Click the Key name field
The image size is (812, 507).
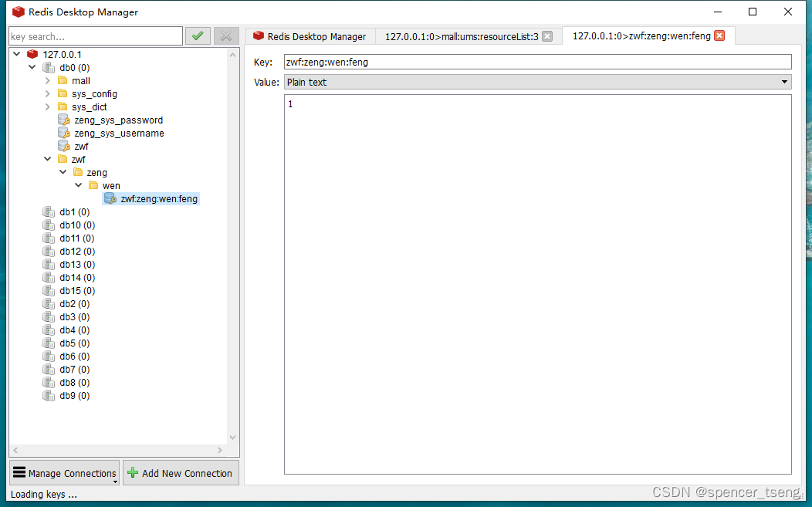coord(537,63)
